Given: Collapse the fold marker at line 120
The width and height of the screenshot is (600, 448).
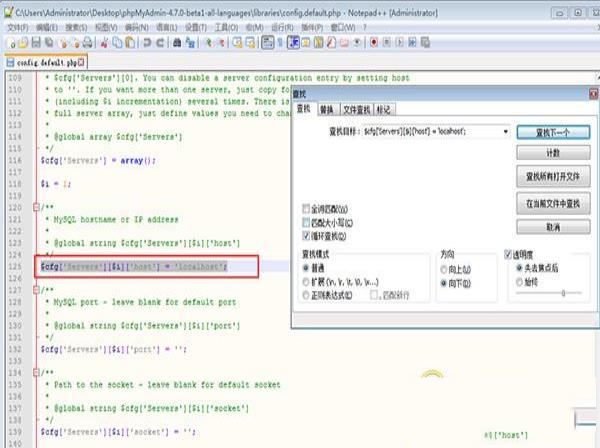Looking at the screenshot, I should (x=37, y=208).
